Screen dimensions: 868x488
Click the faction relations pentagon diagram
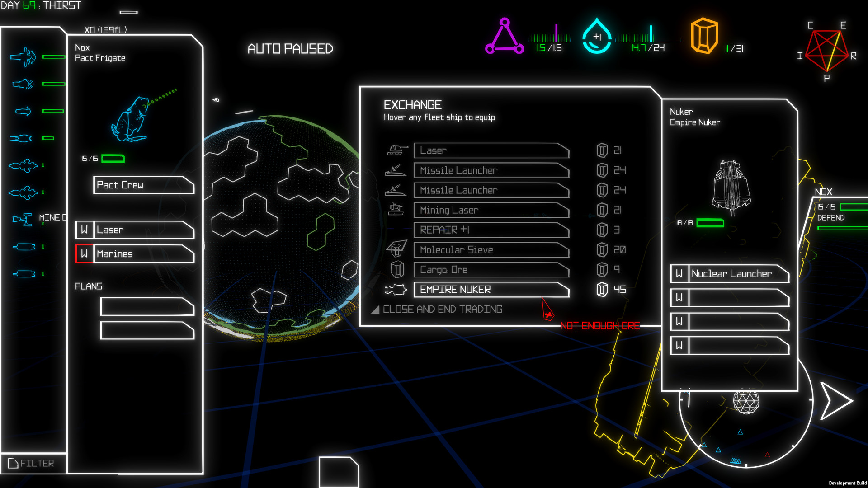[827, 50]
